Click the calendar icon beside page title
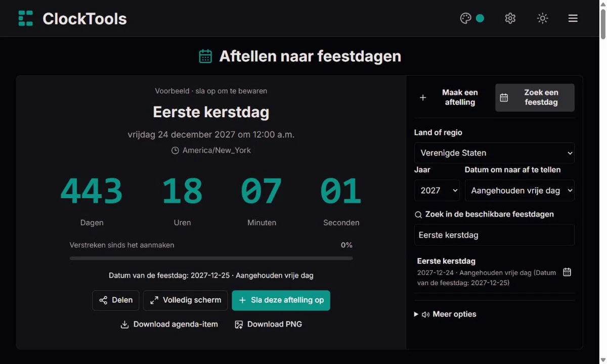This screenshot has width=607, height=364. pyautogui.click(x=205, y=56)
